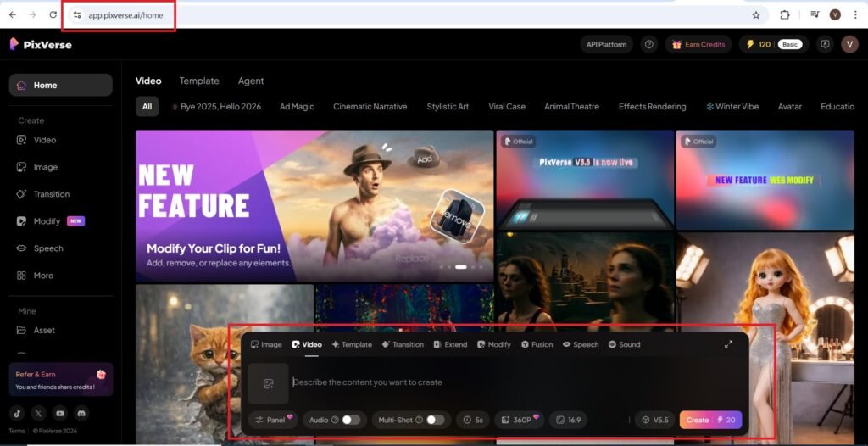Image resolution: width=868 pixels, height=446 pixels.
Task: Filter by Winter Vibe category
Action: 732,106
